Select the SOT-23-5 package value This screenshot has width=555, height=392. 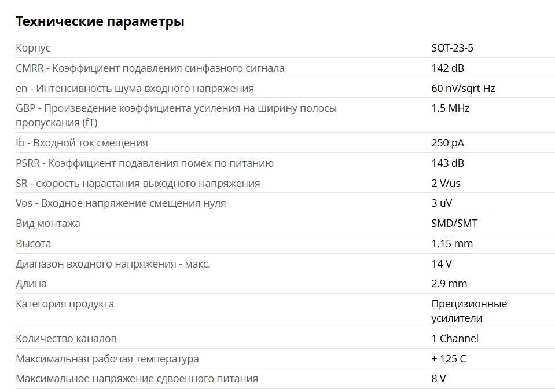click(x=452, y=48)
